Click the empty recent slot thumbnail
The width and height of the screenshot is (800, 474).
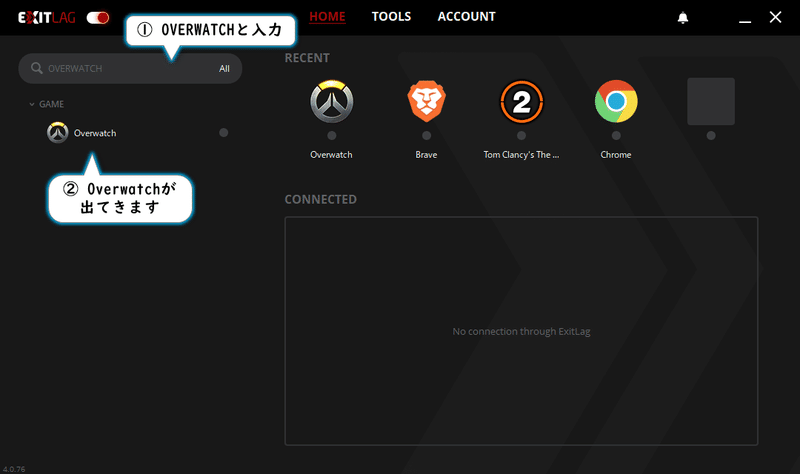(x=711, y=101)
